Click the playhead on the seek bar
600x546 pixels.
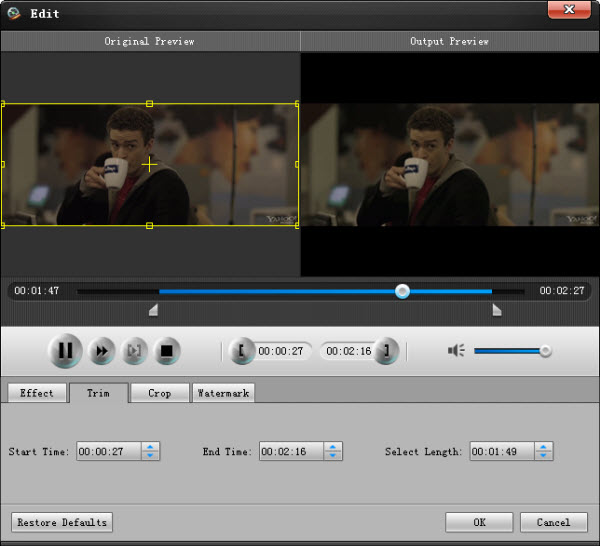(x=402, y=291)
